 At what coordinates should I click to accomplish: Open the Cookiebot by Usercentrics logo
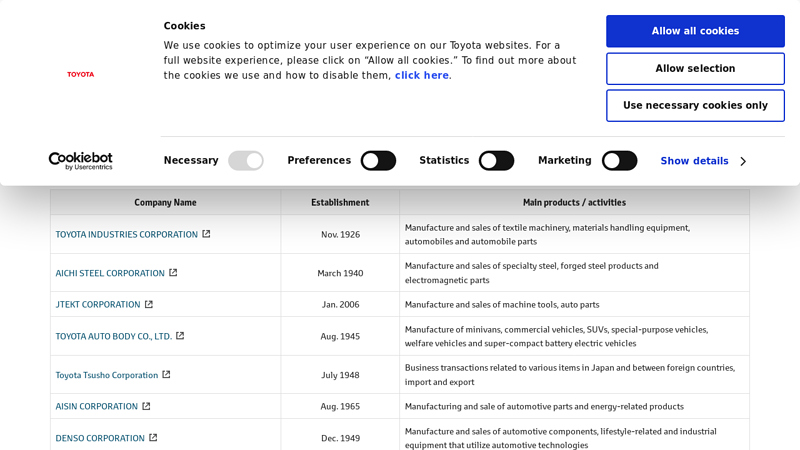(80, 161)
